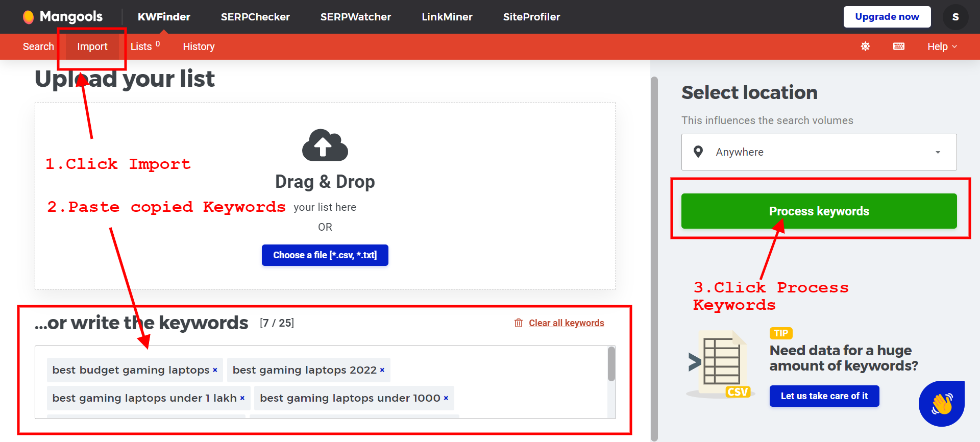The height and width of the screenshot is (442, 980).
Task: Expand the Help dropdown menu
Action: pyautogui.click(x=942, y=46)
